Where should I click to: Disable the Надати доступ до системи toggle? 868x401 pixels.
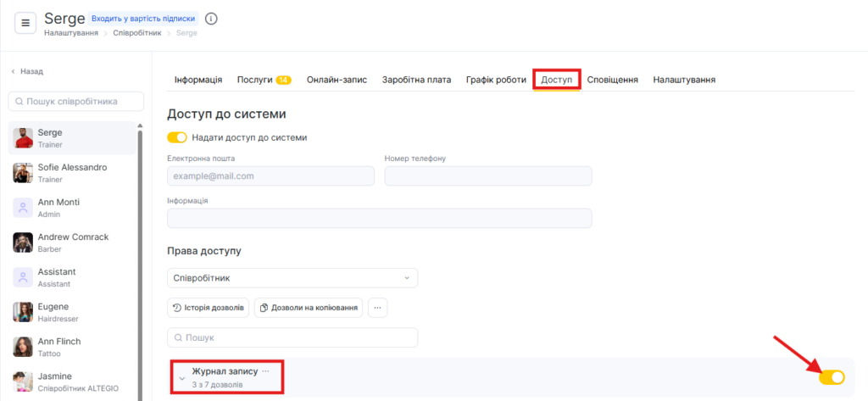[x=177, y=137]
